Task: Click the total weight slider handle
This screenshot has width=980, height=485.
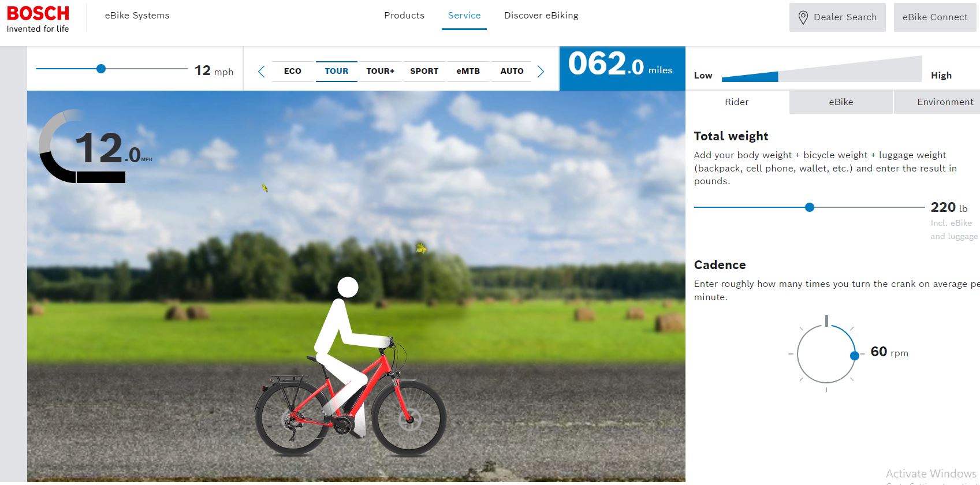Action: (x=810, y=207)
